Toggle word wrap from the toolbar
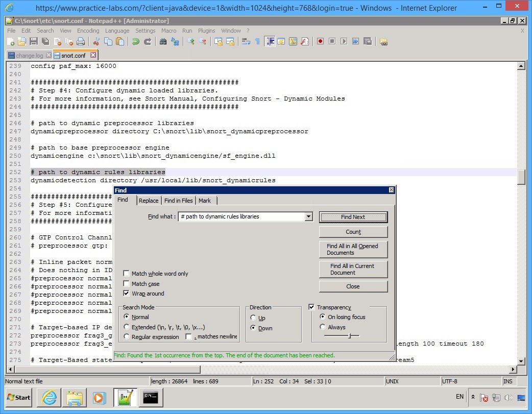This screenshot has width=532, height=414. (x=245, y=41)
